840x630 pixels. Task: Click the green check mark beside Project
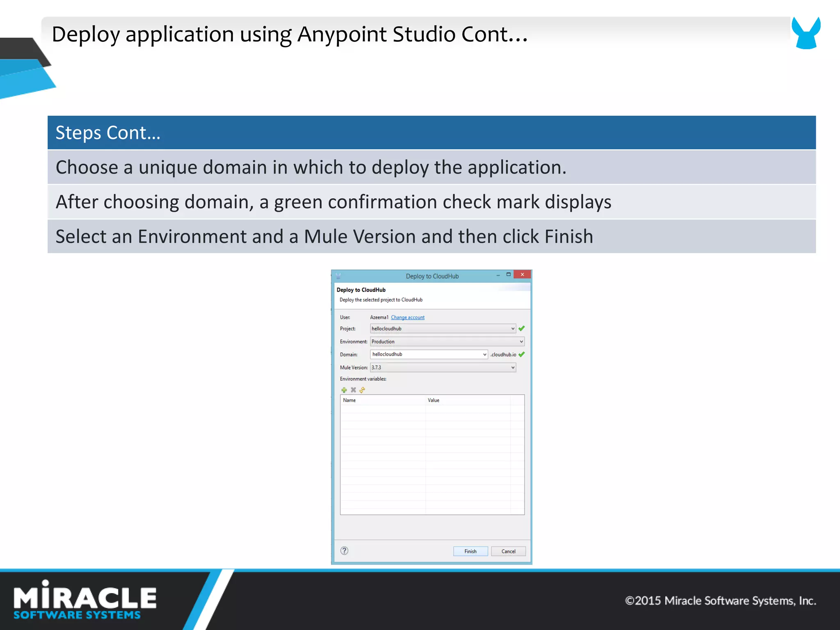click(x=522, y=329)
